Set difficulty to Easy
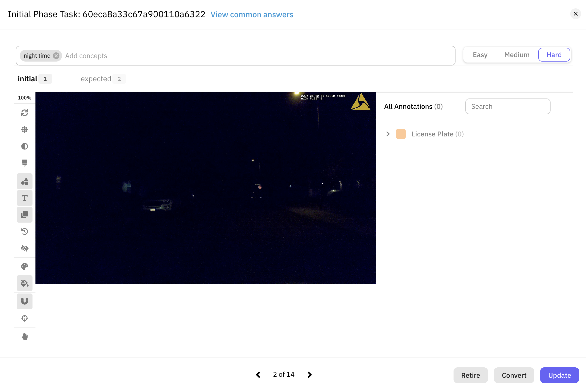The image size is (586, 392). point(480,55)
